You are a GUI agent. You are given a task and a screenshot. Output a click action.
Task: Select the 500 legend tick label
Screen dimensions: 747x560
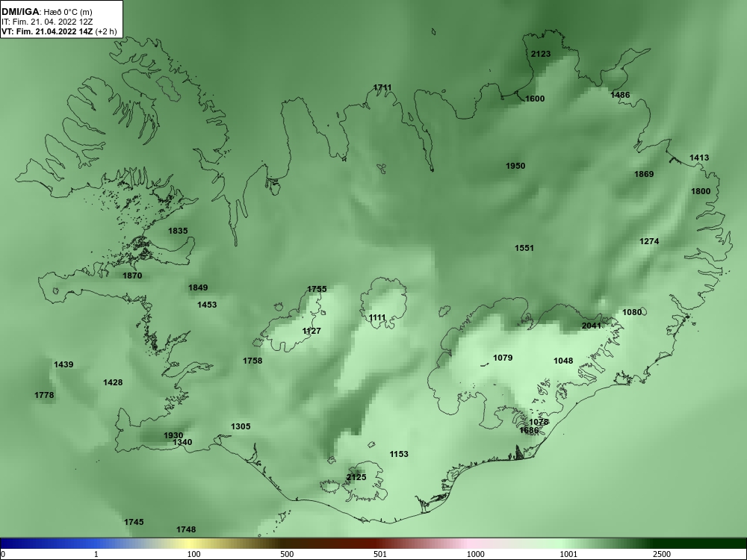click(x=288, y=554)
